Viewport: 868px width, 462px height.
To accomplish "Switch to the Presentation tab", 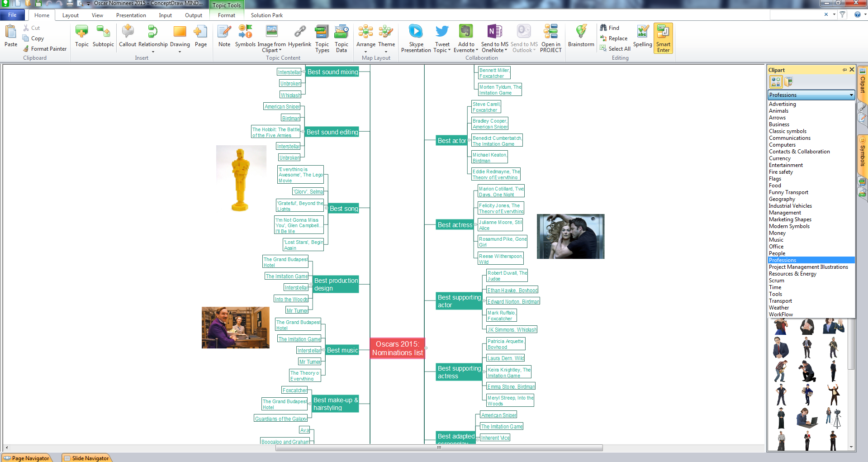I will [x=131, y=15].
